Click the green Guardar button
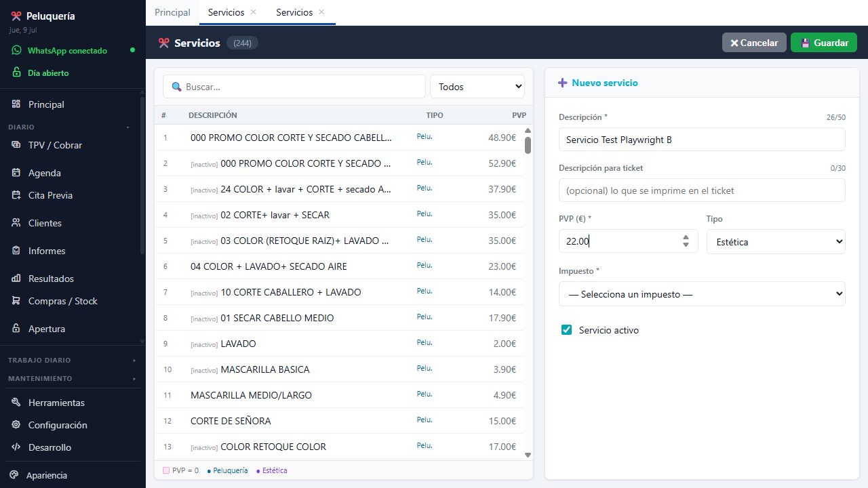Viewport: 868px width, 488px height. pyautogui.click(x=824, y=43)
